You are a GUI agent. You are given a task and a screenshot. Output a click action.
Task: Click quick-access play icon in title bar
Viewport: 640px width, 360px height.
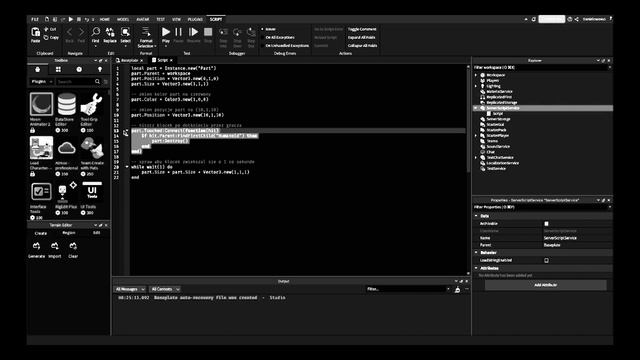coord(71,19)
